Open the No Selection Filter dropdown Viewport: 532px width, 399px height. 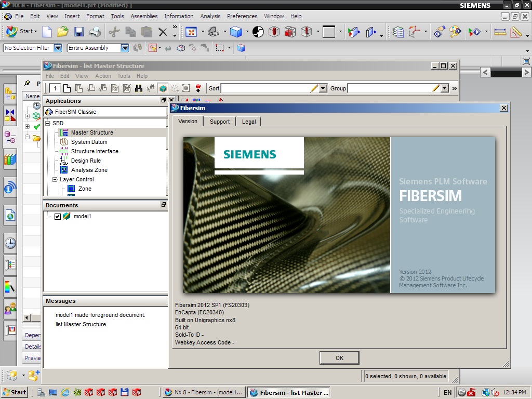[x=58, y=48]
